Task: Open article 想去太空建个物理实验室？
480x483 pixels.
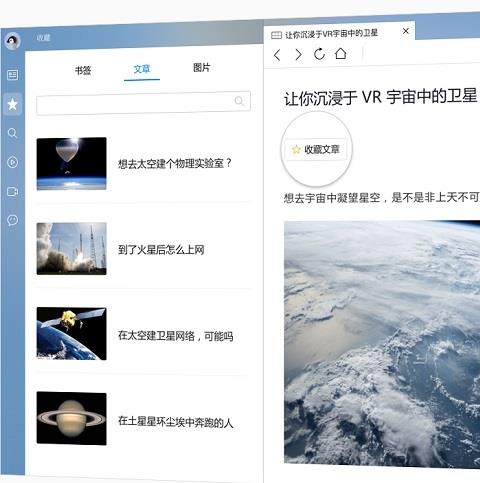Action: pyautogui.click(x=175, y=163)
